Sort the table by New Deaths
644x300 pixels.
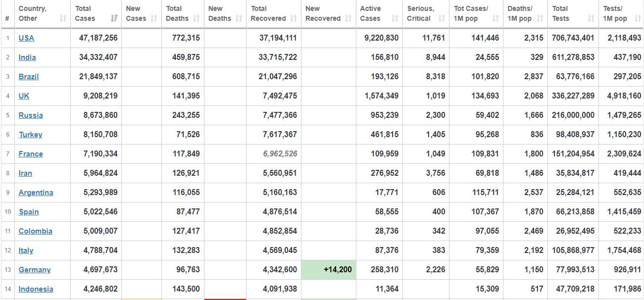[x=239, y=18]
